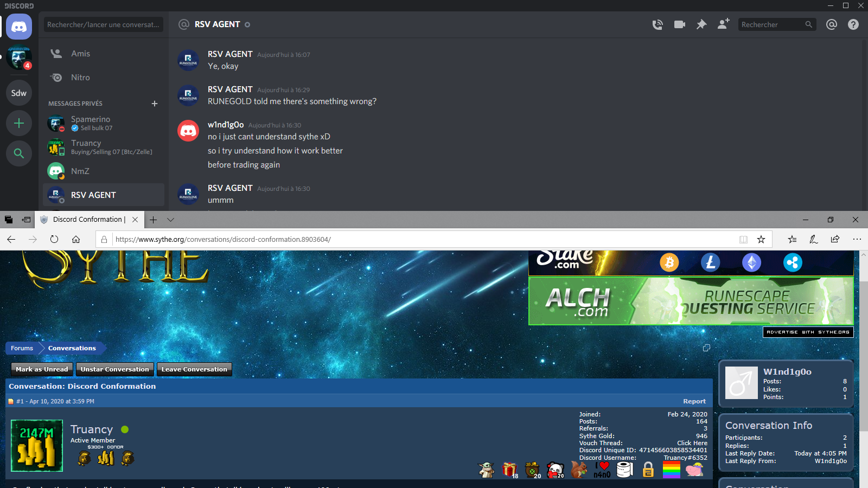The image size is (868, 488).
Task: Focus the Rechercher/lancer une conversation box
Action: click(104, 24)
